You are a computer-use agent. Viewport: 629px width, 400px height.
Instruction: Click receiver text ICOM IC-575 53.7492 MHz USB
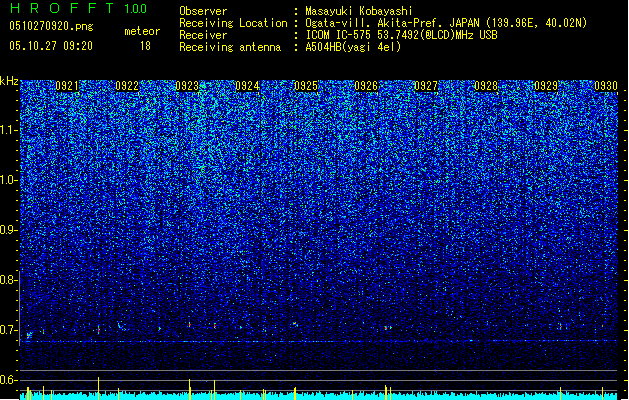pyautogui.click(x=401, y=35)
